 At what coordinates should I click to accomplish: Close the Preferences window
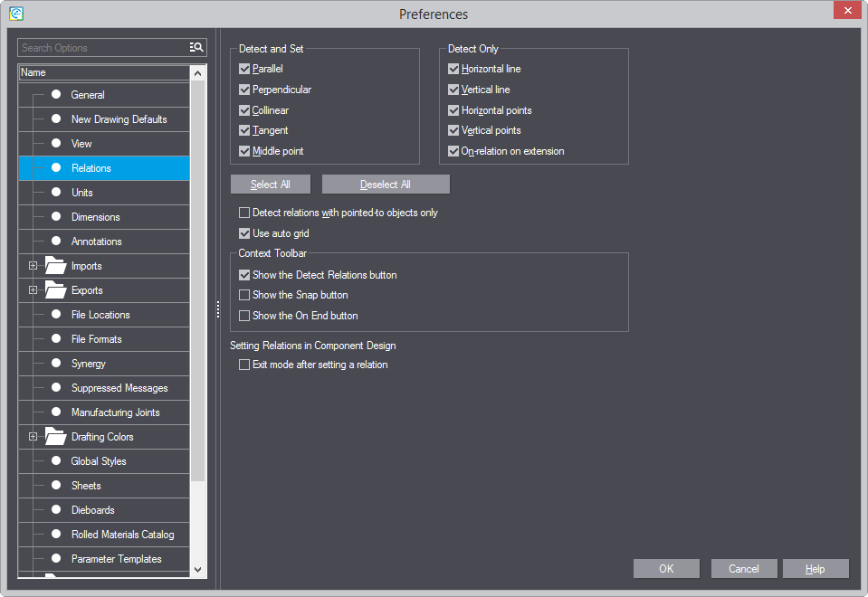point(847,11)
